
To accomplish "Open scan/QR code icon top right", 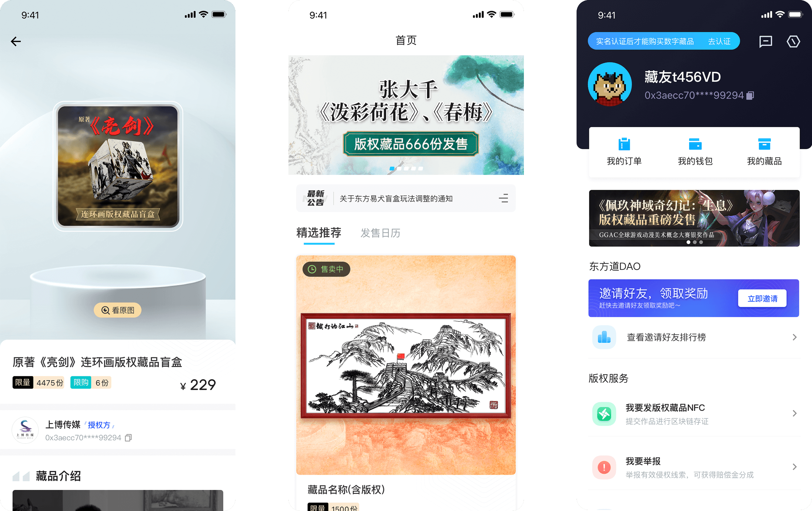I will [x=793, y=41].
